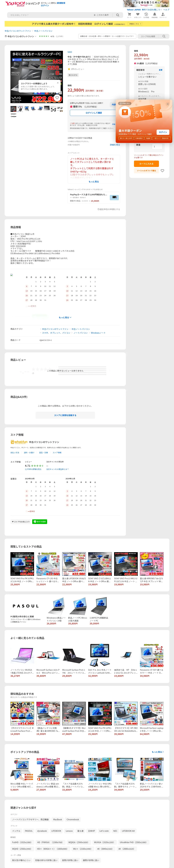Click the quantity input field
Viewport: 174px width, 868px height.
157,147
